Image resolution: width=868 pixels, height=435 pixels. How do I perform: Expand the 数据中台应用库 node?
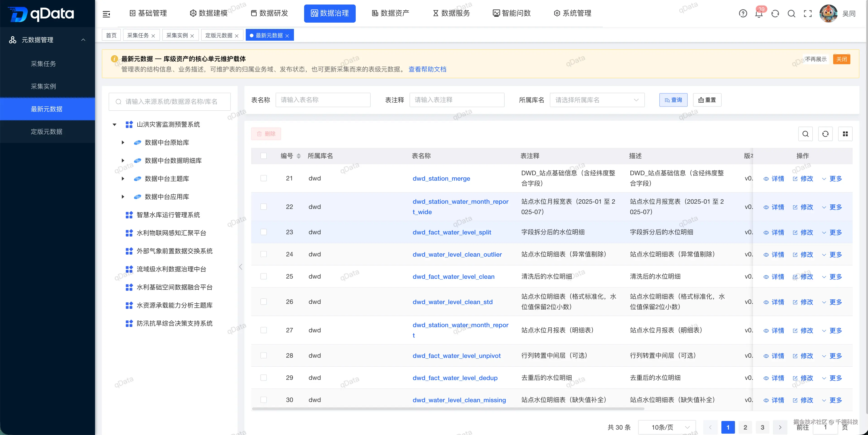tap(123, 197)
